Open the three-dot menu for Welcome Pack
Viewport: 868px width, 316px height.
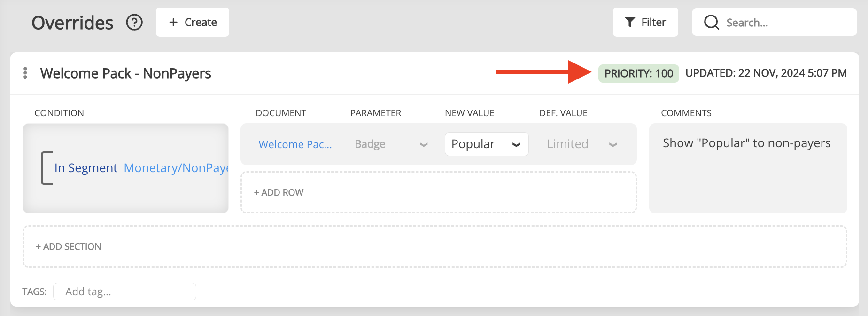[25, 73]
